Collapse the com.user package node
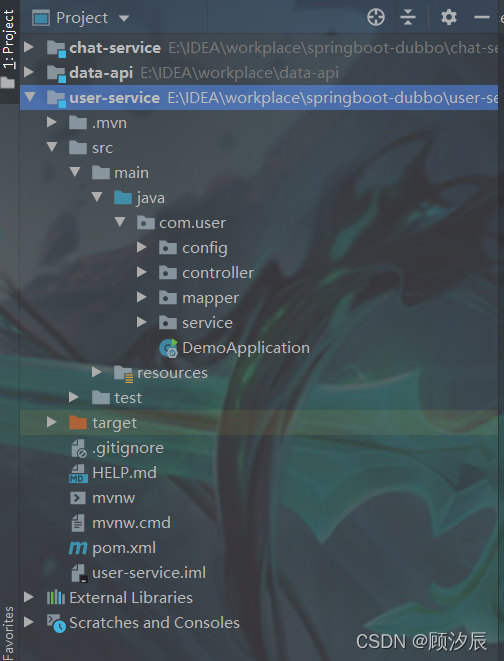This screenshot has width=504, height=661. (120, 222)
